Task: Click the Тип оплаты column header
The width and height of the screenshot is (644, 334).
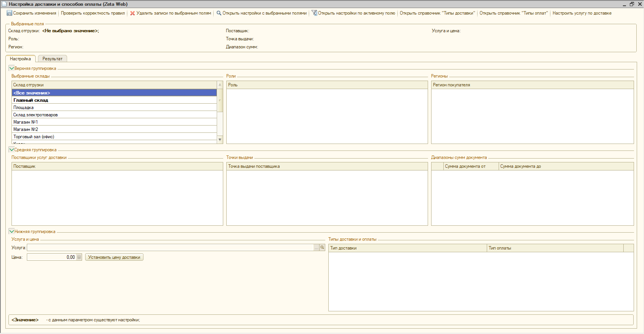Action: tap(555, 248)
